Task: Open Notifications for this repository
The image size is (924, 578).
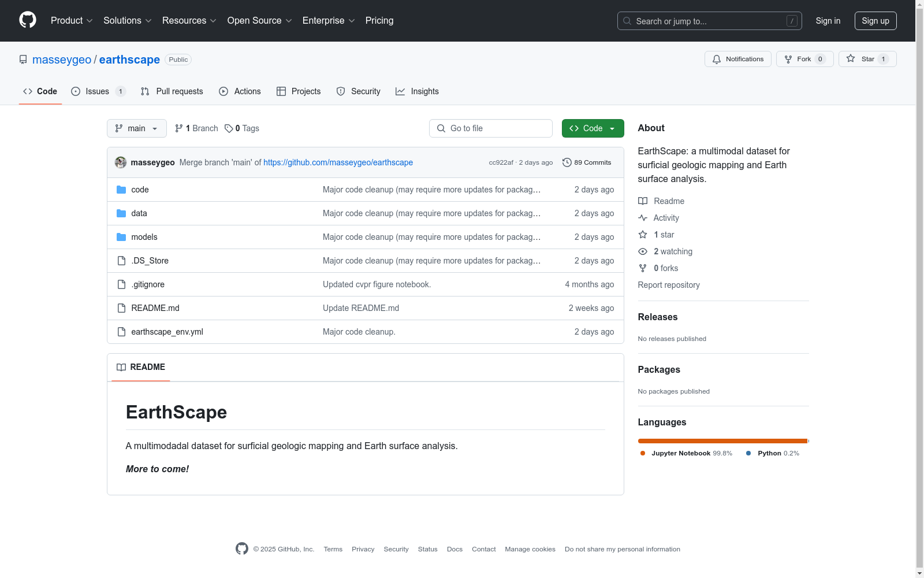Action: 737,59
